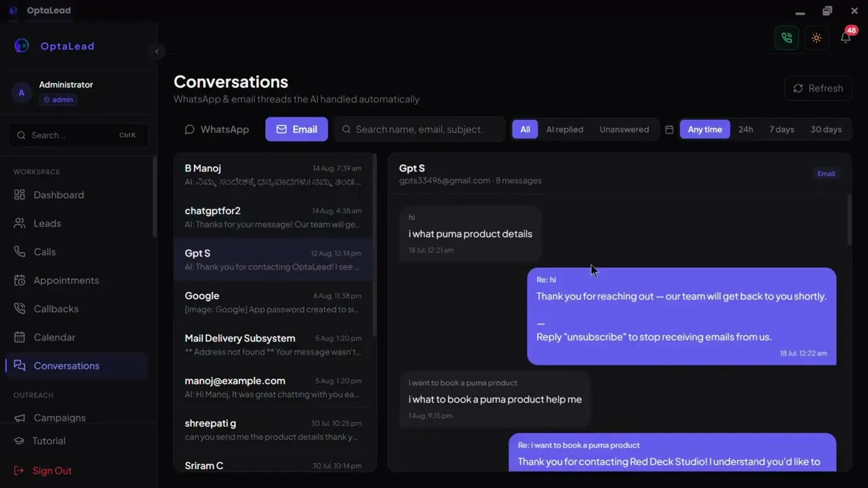Screen dimensions: 868x488
Task: Filter conversations by AI replied
Action: 565,129
